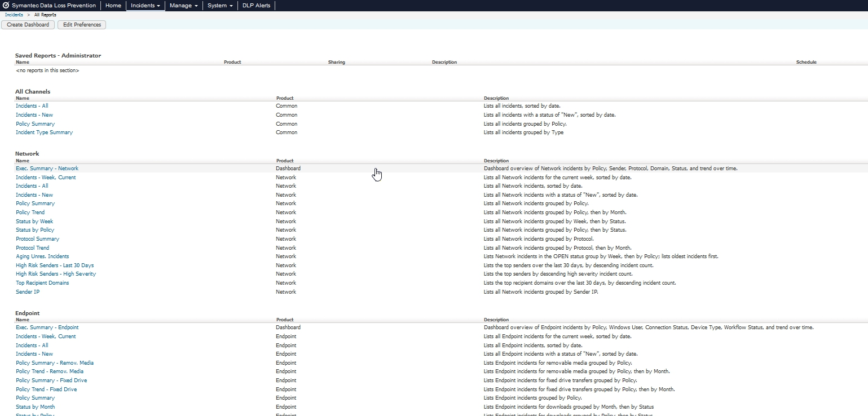This screenshot has width=868, height=416.
Task: Open Policy Summary - Remov. Media report
Action: (x=55, y=363)
